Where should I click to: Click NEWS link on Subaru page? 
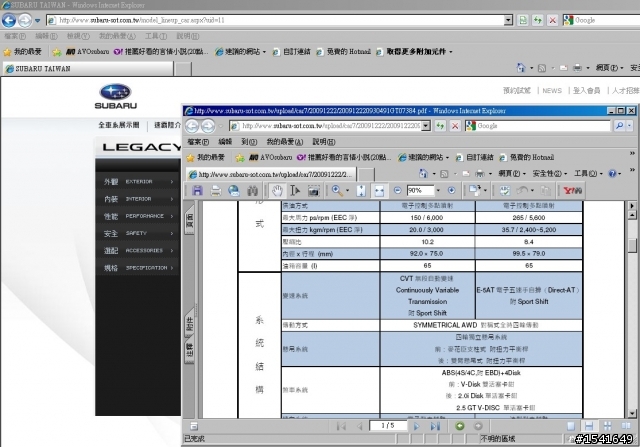(552, 91)
